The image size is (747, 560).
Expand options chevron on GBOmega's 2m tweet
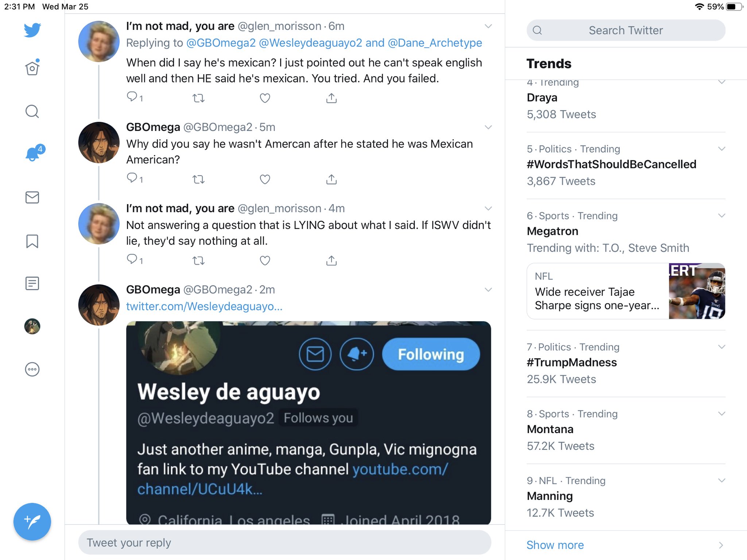(x=488, y=290)
